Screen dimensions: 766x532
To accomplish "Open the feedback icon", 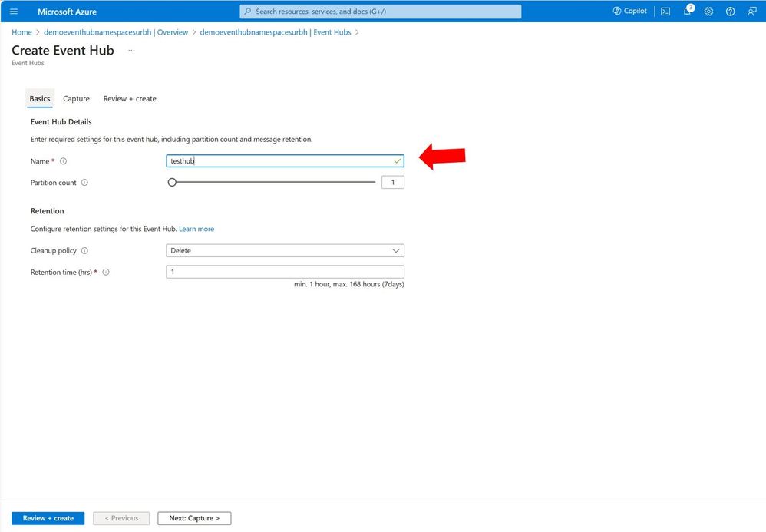I will pyautogui.click(x=752, y=12).
